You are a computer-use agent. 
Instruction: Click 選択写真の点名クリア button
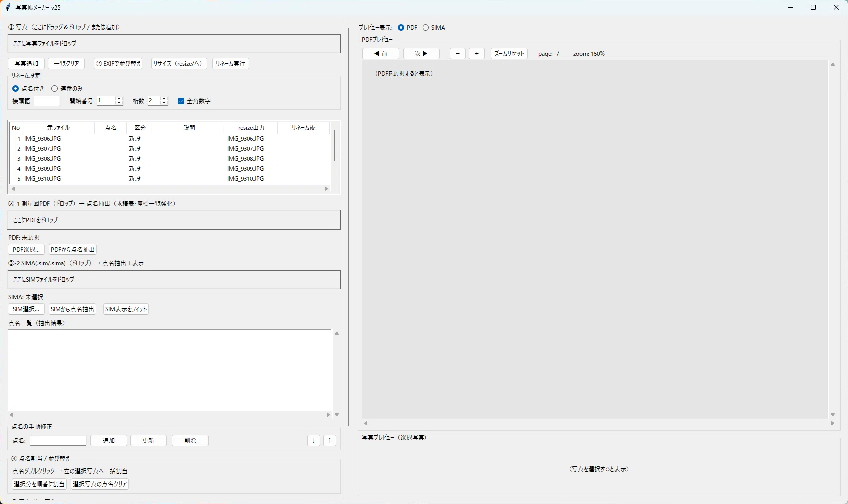click(100, 484)
